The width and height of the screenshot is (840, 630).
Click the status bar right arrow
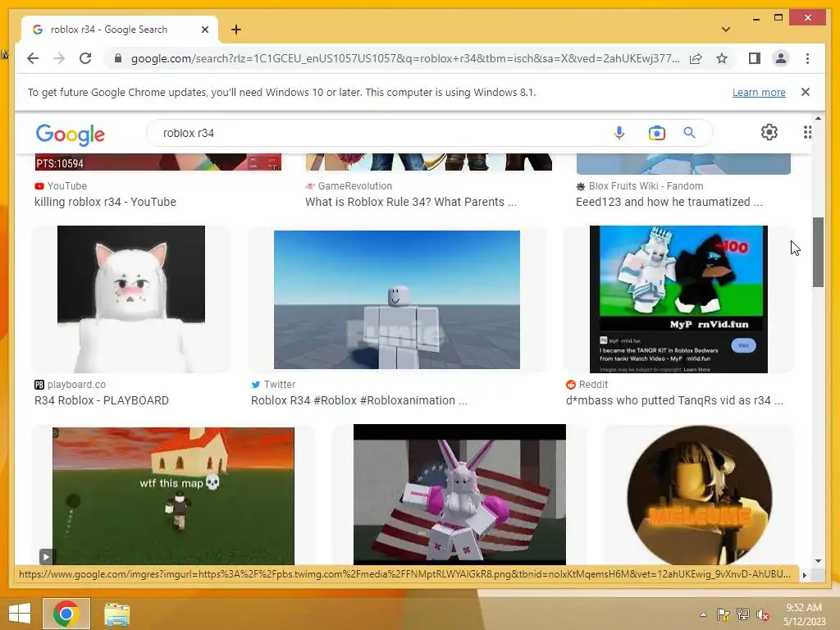pos(804,575)
